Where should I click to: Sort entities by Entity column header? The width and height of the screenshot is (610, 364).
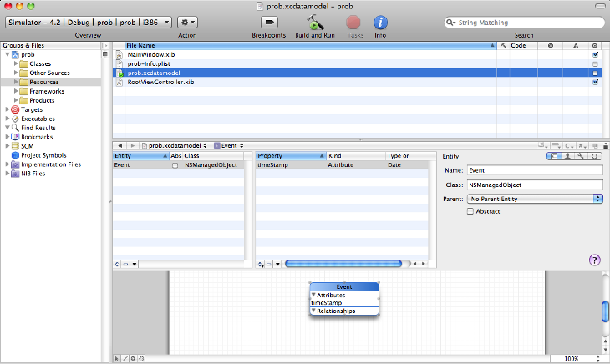141,156
